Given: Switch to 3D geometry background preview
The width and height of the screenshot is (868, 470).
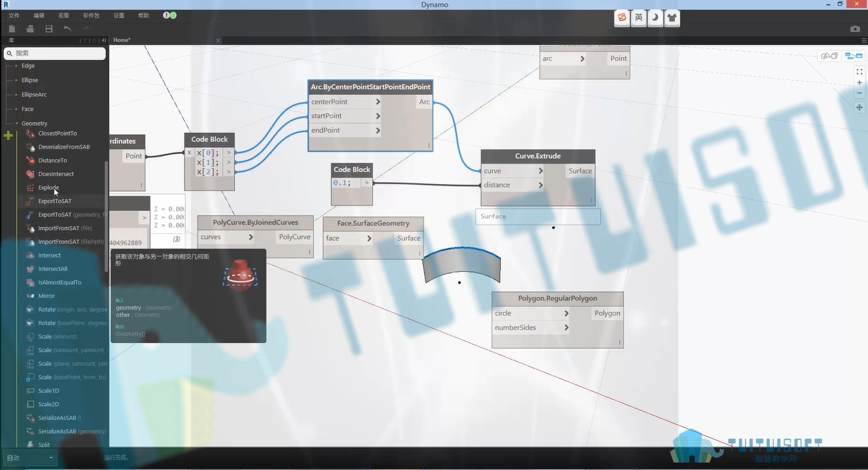Looking at the screenshot, I should coord(829,56).
